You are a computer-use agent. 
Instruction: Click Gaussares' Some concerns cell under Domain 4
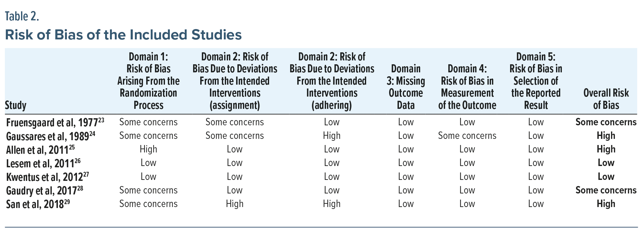point(467,136)
